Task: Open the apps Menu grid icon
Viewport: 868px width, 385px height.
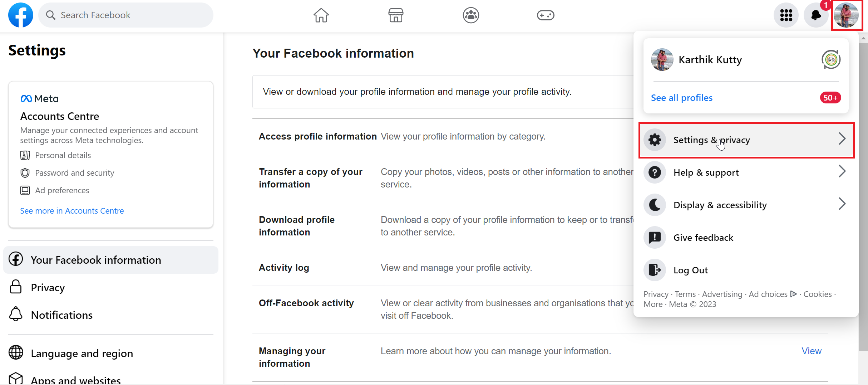Action: tap(786, 15)
